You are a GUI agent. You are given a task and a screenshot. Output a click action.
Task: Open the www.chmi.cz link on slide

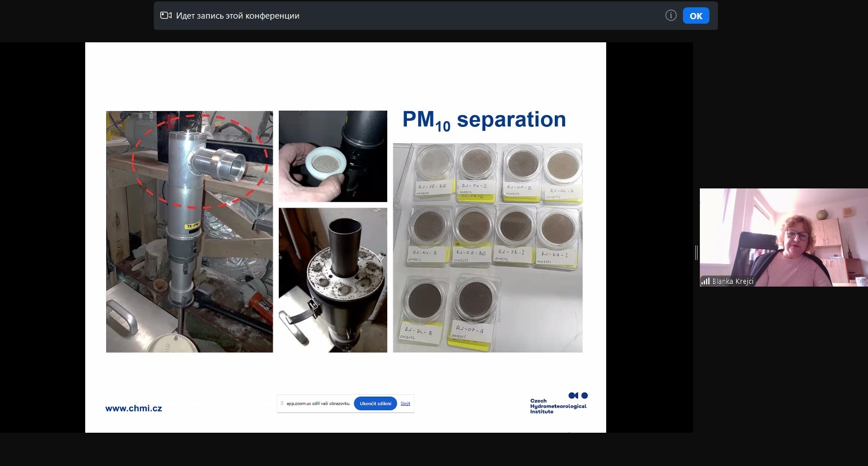pyautogui.click(x=134, y=408)
